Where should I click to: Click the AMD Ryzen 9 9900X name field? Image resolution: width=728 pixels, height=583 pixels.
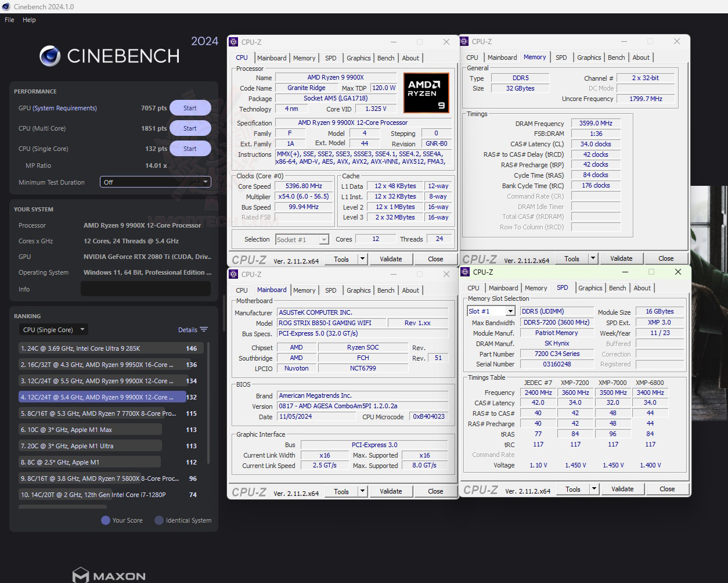[336, 77]
